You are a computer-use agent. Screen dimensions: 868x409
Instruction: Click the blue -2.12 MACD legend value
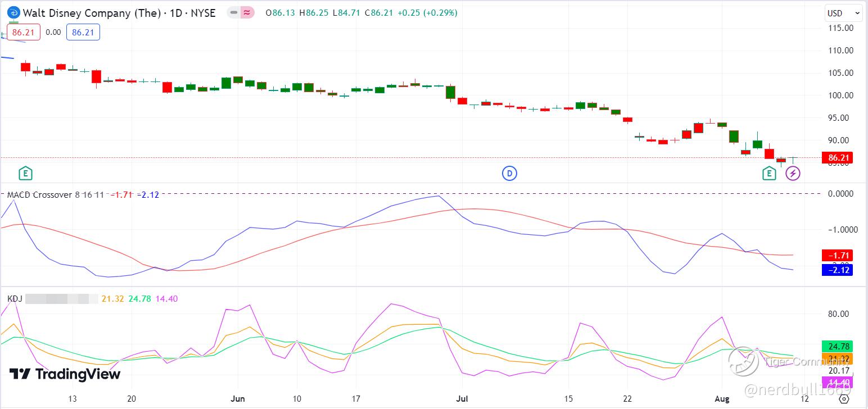click(x=148, y=194)
